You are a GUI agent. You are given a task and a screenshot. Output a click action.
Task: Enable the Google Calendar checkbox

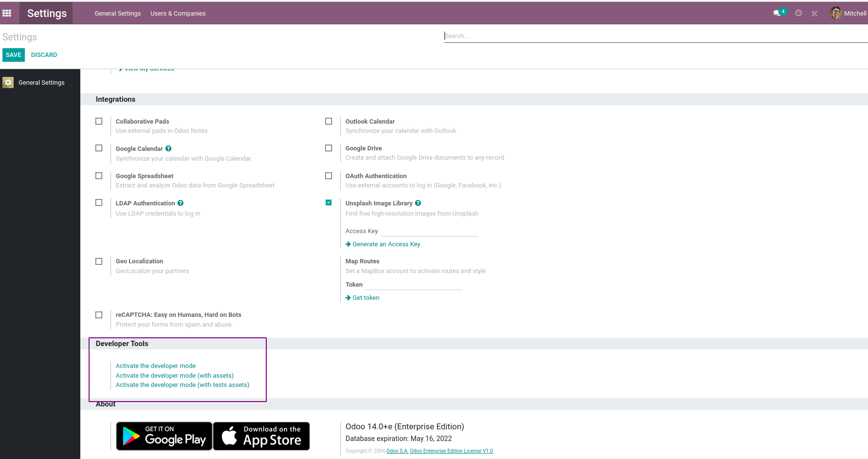(99, 148)
